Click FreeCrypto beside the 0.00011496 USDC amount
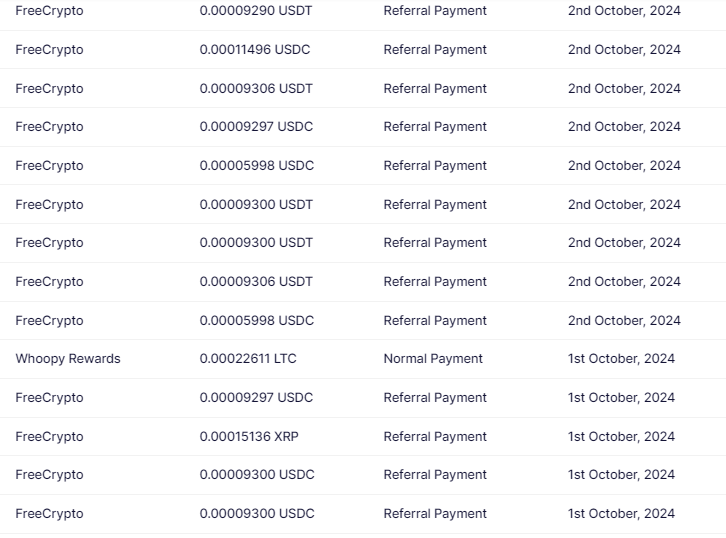This screenshot has width=726, height=538. click(x=49, y=50)
